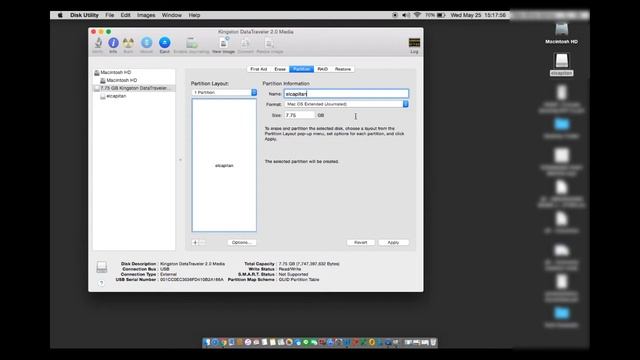Open the Trash in the Dock

[x=433, y=342]
